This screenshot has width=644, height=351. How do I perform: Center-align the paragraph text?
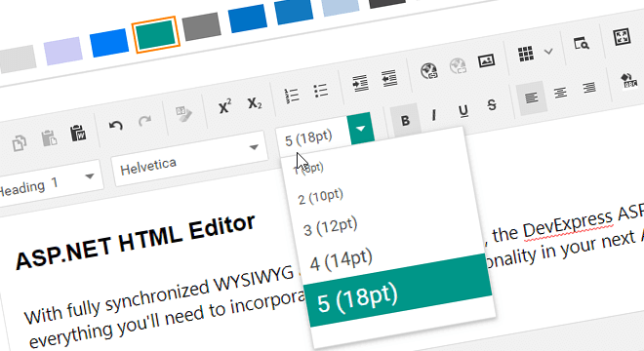560,92
